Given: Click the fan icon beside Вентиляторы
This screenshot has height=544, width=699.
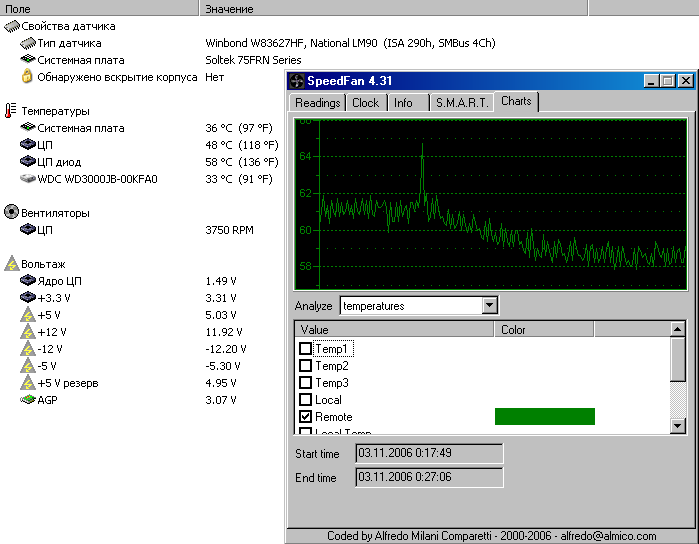Looking at the screenshot, I should (12, 213).
